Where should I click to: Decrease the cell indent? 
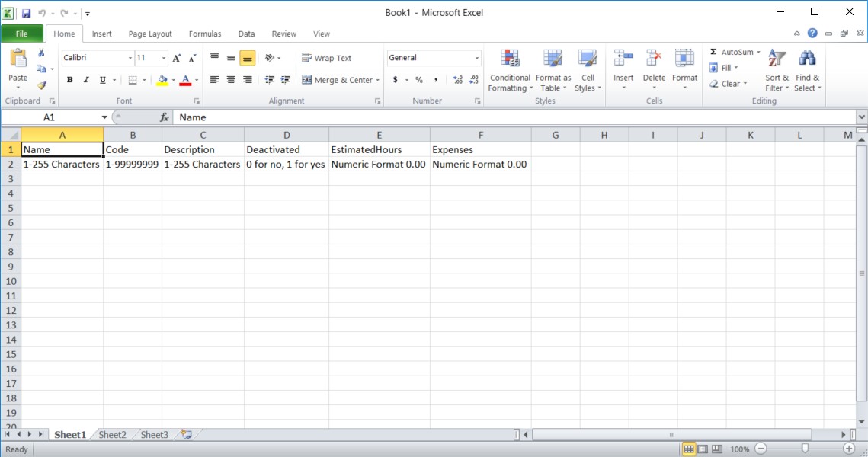pos(270,80)
